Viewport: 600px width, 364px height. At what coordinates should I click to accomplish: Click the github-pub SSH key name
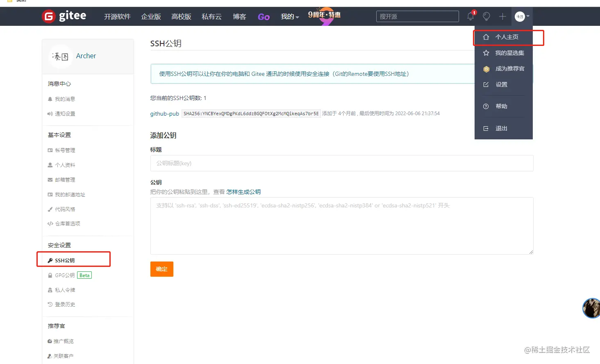pos(165,114)
